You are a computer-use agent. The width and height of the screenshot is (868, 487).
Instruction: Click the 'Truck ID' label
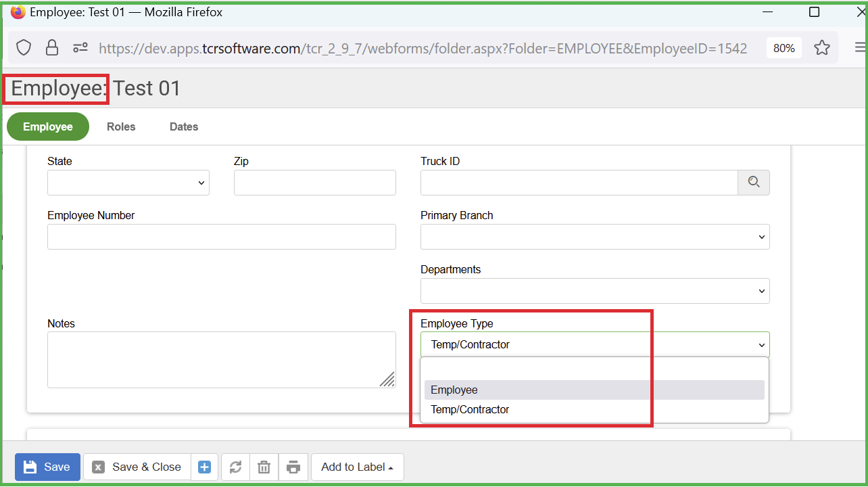click(x=440, y=161)
